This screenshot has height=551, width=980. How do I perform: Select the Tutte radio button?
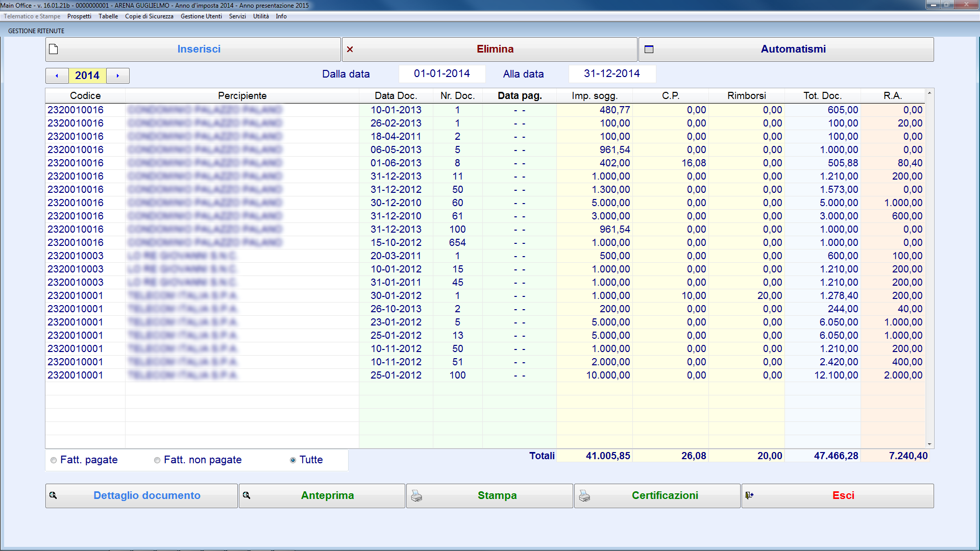[293, 460]
